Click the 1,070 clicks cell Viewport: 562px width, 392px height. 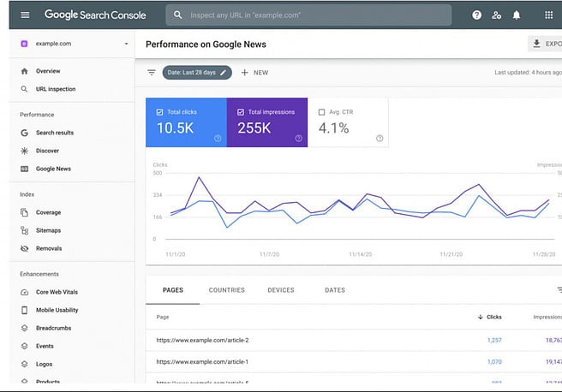[x=494, y=362]
